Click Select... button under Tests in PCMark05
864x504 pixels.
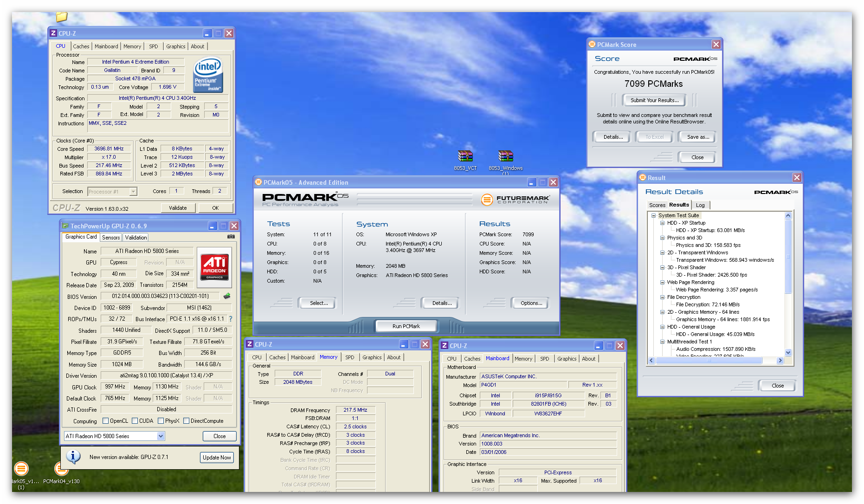pos(319,303)
